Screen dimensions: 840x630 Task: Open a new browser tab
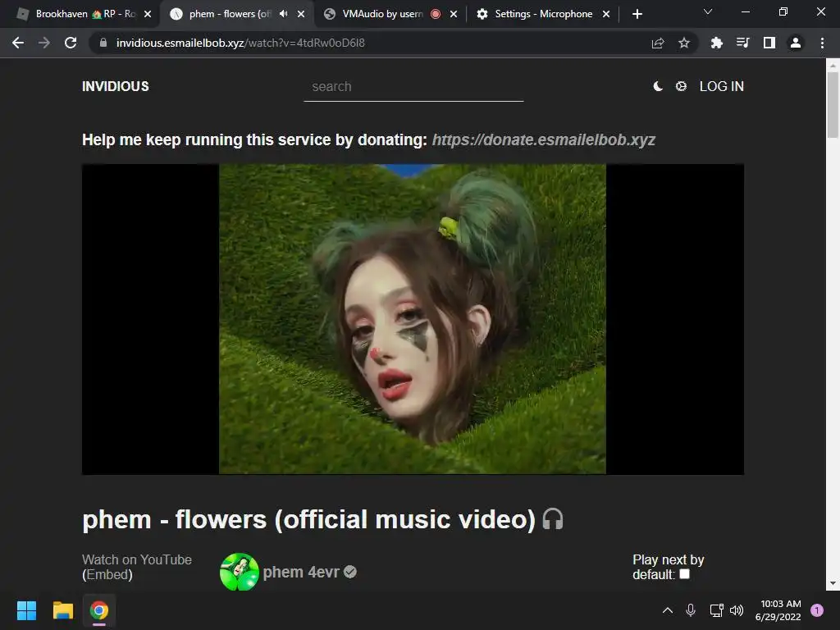coord(637,14)
